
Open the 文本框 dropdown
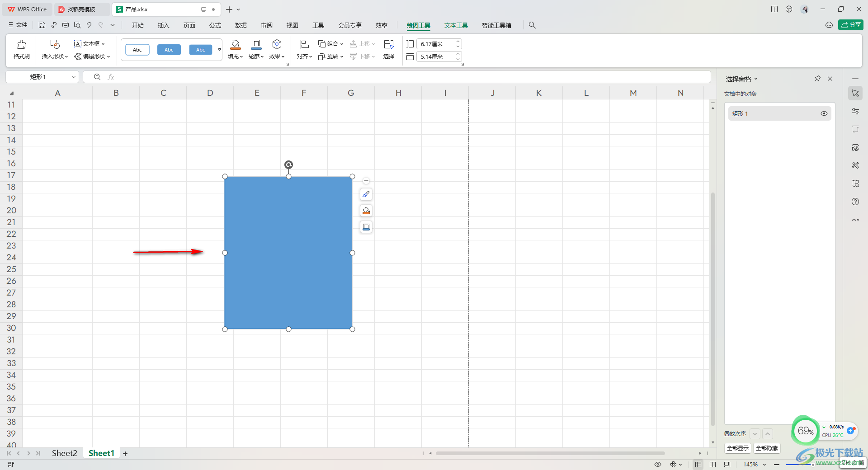90,44
